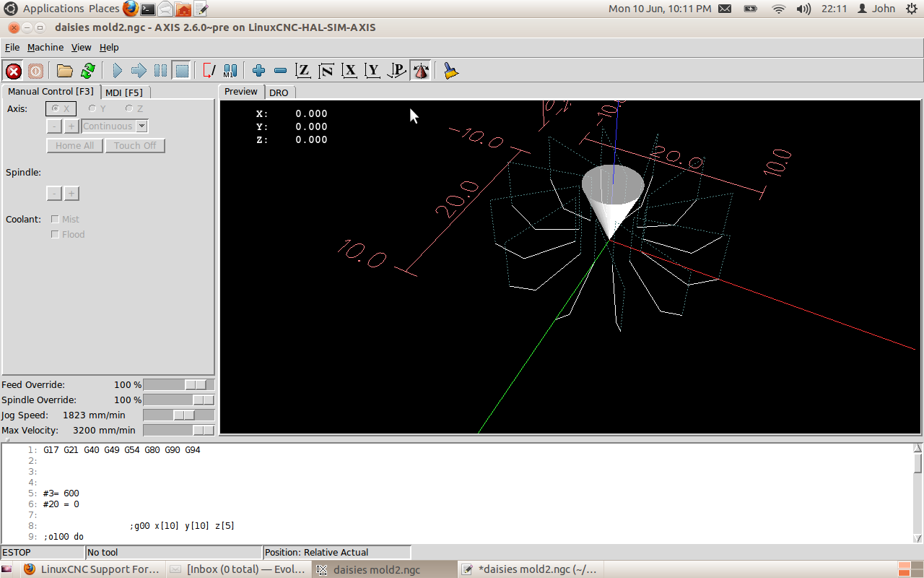The width and height of the screenshot is (924, 578).
Task: Reload the current file
Action: point(88,71)
